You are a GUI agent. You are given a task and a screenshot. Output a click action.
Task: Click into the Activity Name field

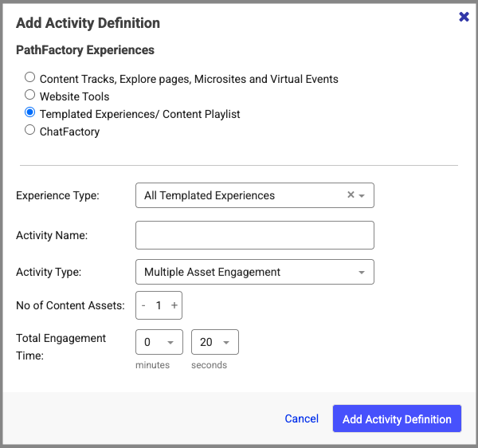255,235
